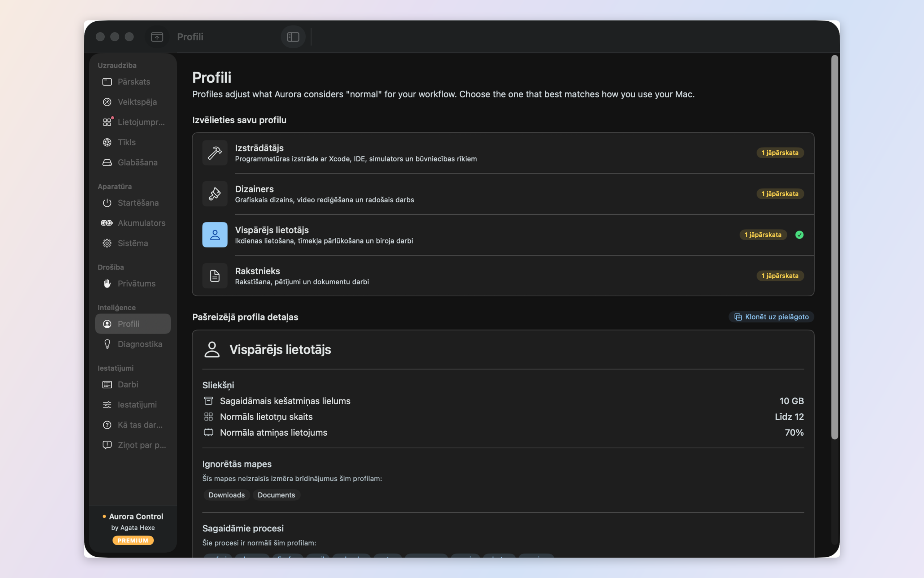Image resolution: width=924 pixels, height=578 pixels.
Task: Open the Pārskats overview sidebar item
Action: [x=133, y=82]
